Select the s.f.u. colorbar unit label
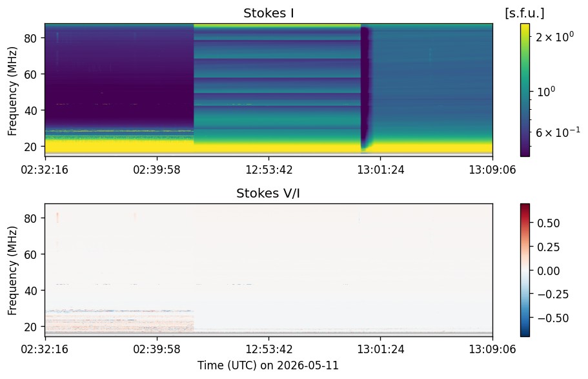This screenshot has height=379, width=588. [525, 13]
